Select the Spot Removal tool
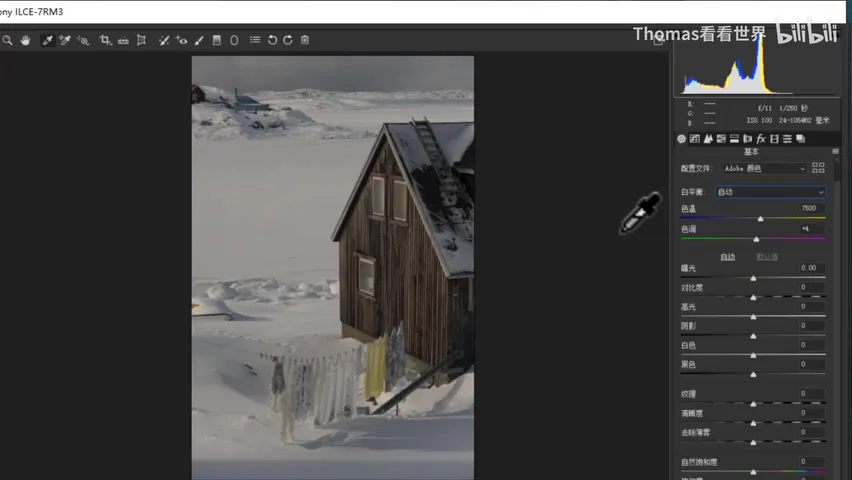Screen dimensions: 852x480 (x=164, y=40)
